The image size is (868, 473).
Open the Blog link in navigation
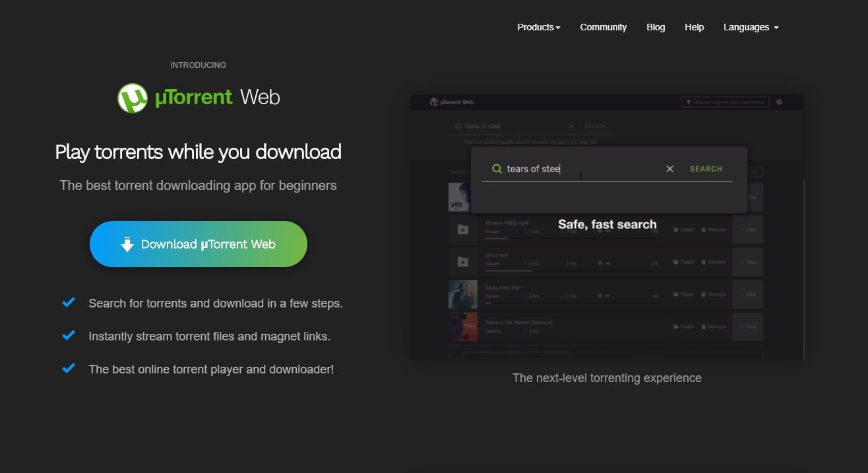(656, 27)
